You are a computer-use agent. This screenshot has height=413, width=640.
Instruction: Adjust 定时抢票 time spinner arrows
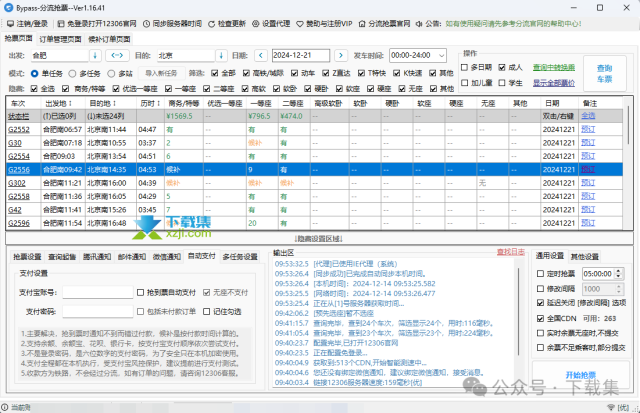(x=618, y=273)
